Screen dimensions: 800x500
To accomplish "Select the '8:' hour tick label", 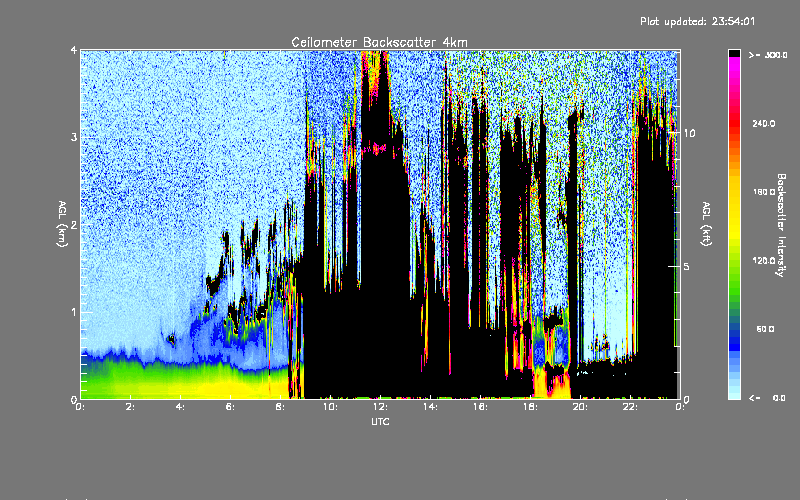I will point(281,407).
